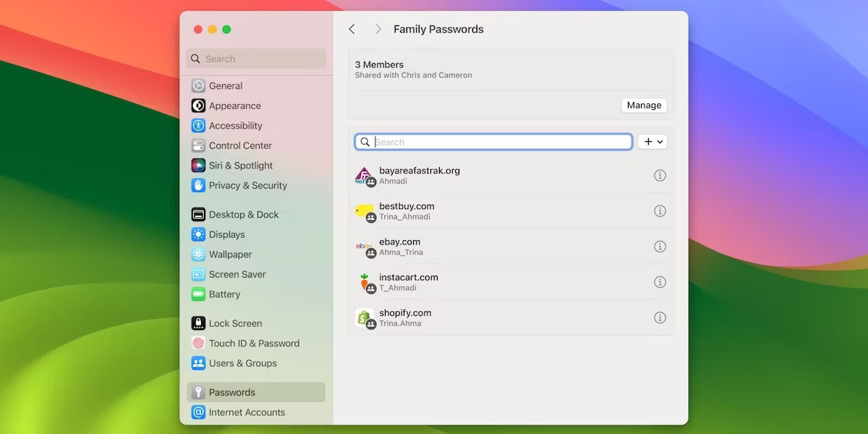This screenshot has height=434, width=868.
Task: Click the Trina_Ahmadi username
Action: point(404,217)
